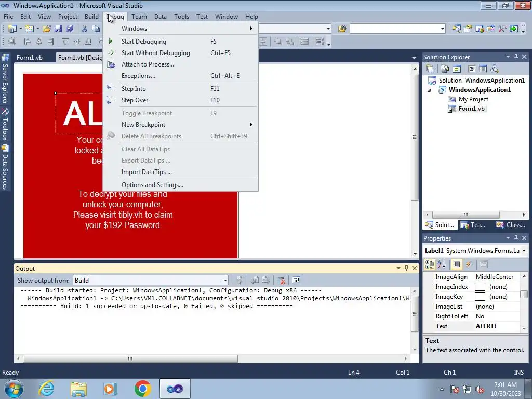
Task: Click Bring to Front layout icon
Action: 278,42
